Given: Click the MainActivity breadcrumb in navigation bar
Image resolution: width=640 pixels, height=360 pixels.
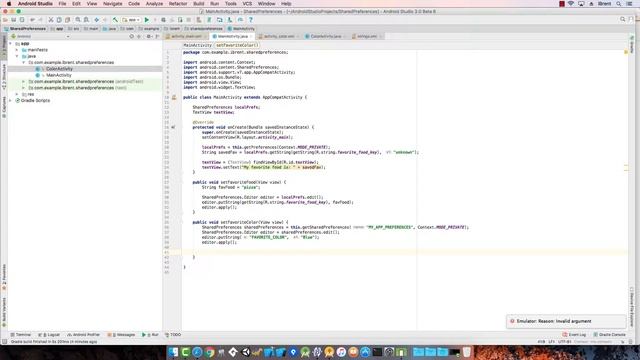Looking at the screenshot, I should (241, 29).
